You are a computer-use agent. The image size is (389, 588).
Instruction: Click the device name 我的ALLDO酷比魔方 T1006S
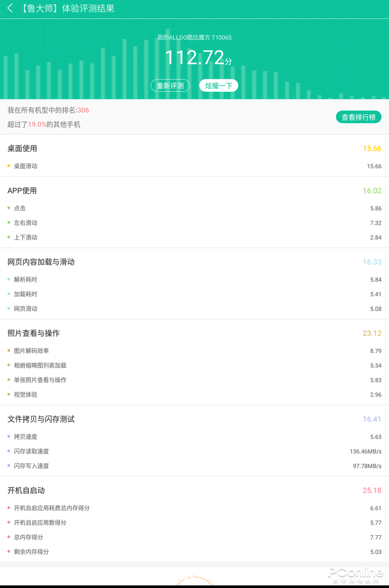[x=194, y=37]
